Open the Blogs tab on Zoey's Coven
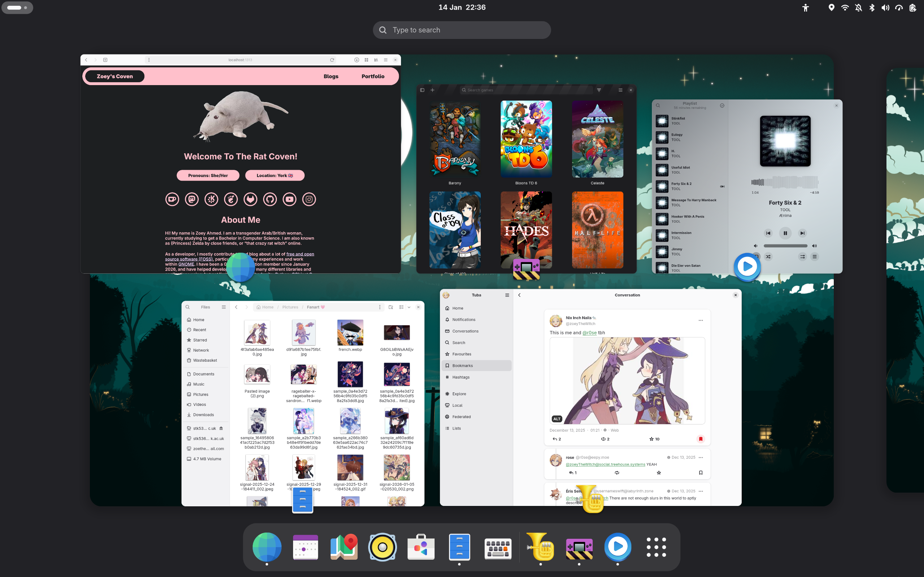Image resolution: width=924 pixels, height=577 pixels. (331, 76)
